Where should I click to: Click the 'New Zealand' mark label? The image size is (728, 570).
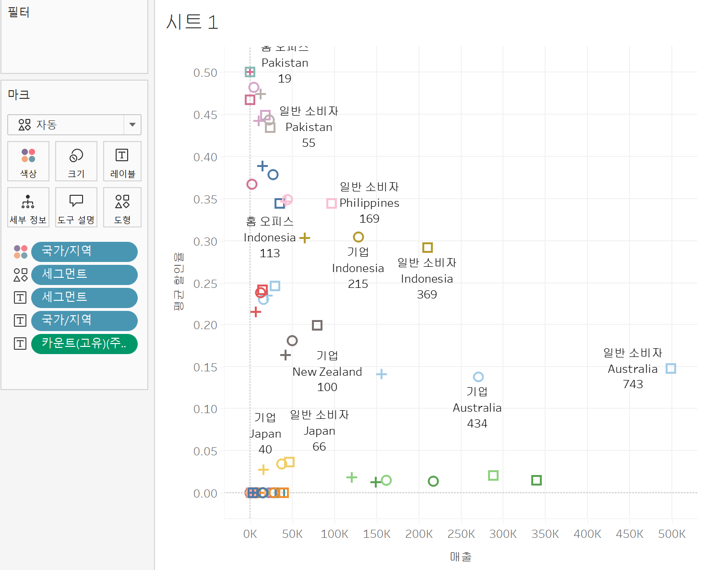coord(327,372)
